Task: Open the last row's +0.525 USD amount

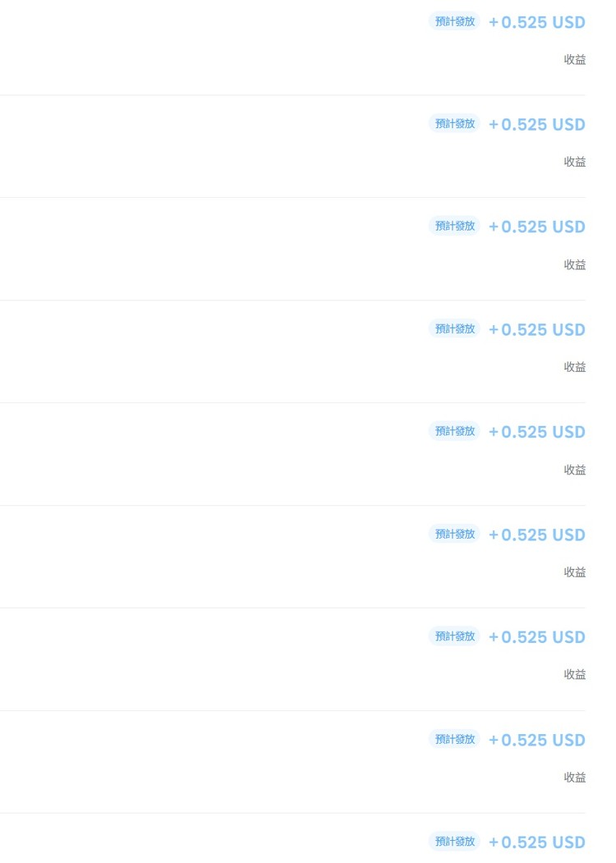Action: point(537,842)
